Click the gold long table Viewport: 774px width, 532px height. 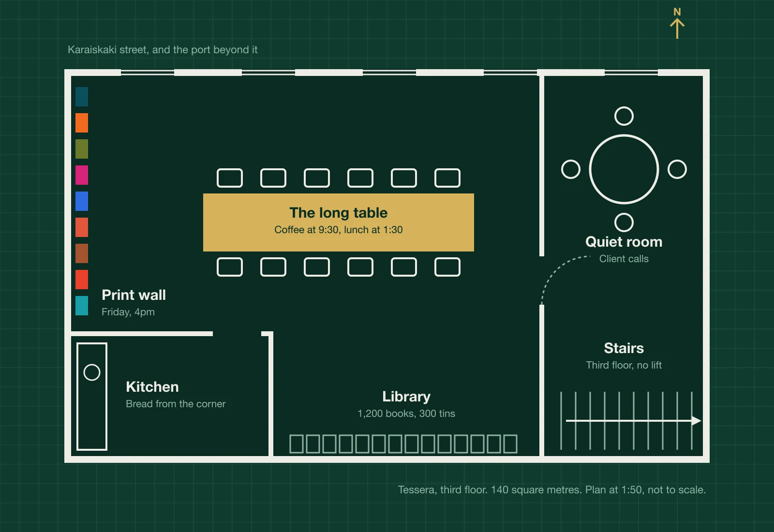(x=339, y=222)
